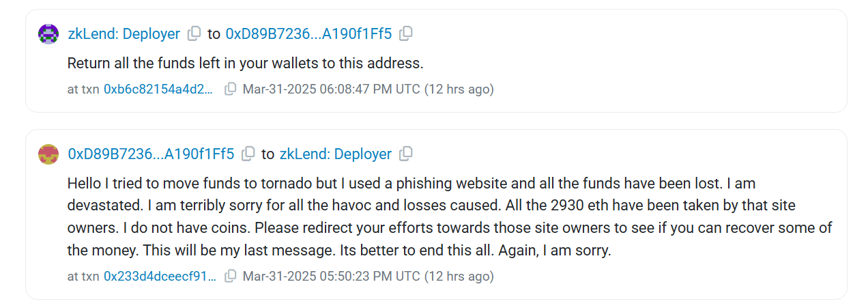Click the "Return all the funds" message text
This screenshot has height=308, width=868.
(x=246, y=64)
